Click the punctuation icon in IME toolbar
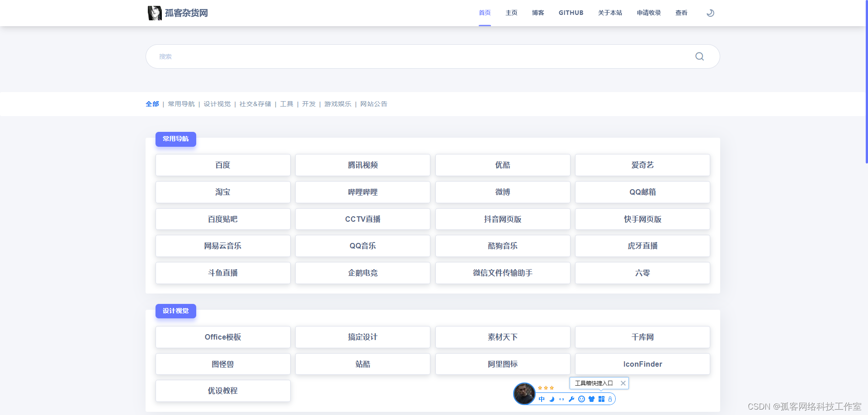The width and height of the screenshot is (868, 415). pyautogui.click(x=561, y=399)
